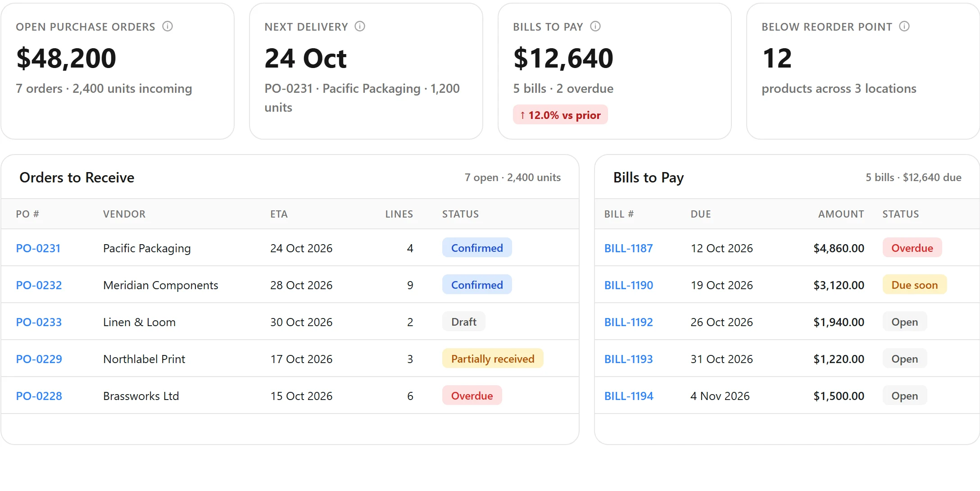Viewport: 980px width, 491px height.
Task: Click the ETA column header
Action: tap(279, 214)
